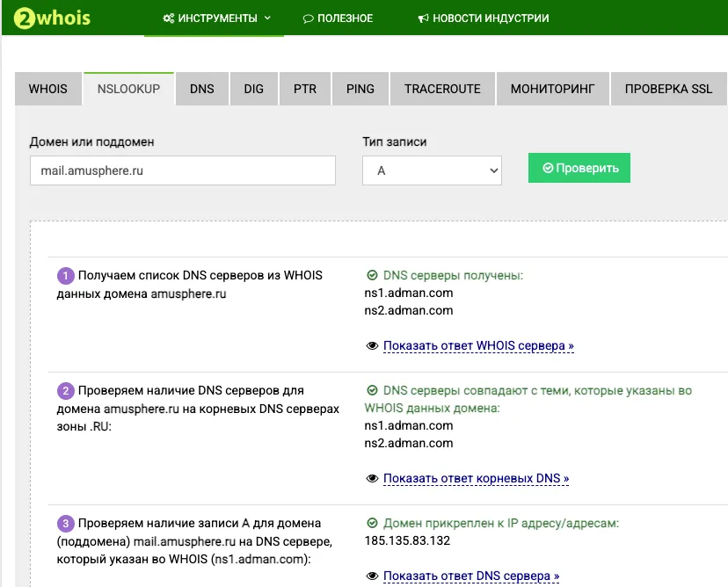The width and height of the screenshot is (728, 587).
Task: Open the DNS tab
Action: (202, 89)
